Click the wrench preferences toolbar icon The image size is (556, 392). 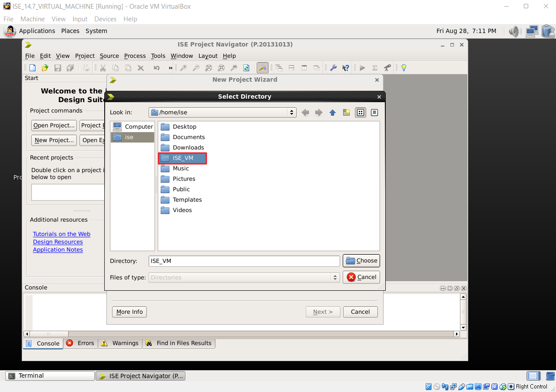(333, 68)
